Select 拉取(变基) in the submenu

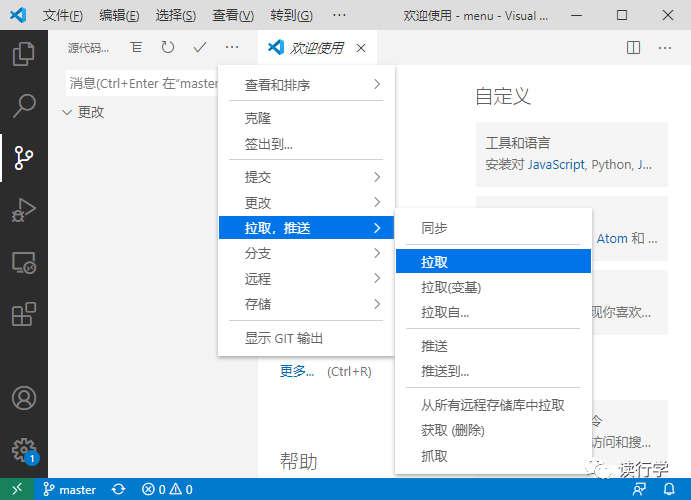[494, 287]
